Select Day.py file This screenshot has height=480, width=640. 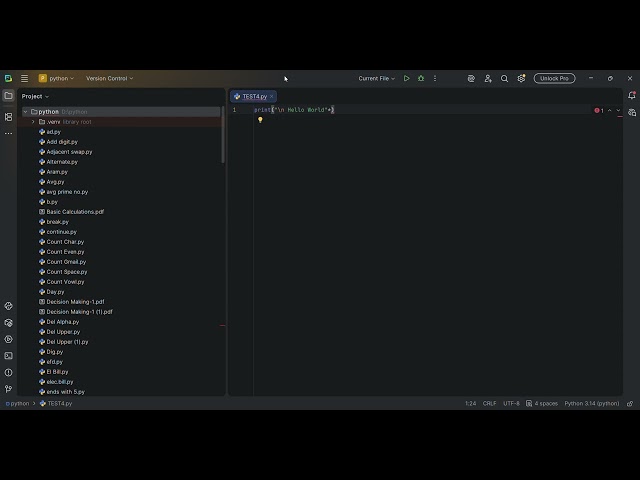point(52,292)
